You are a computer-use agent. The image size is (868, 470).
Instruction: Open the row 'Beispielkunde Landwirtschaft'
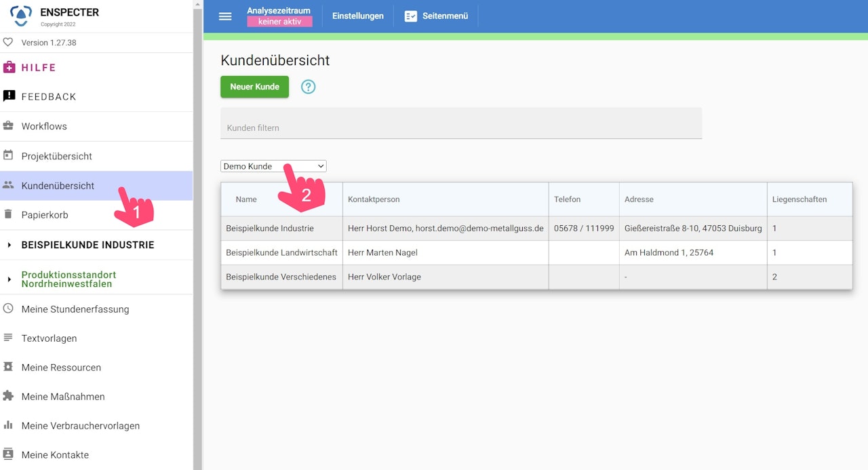[536, 253]
